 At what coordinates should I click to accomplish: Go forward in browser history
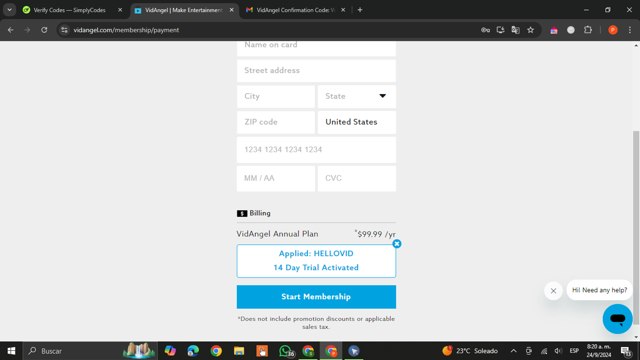pyautogui.click(x=27, y=30)
